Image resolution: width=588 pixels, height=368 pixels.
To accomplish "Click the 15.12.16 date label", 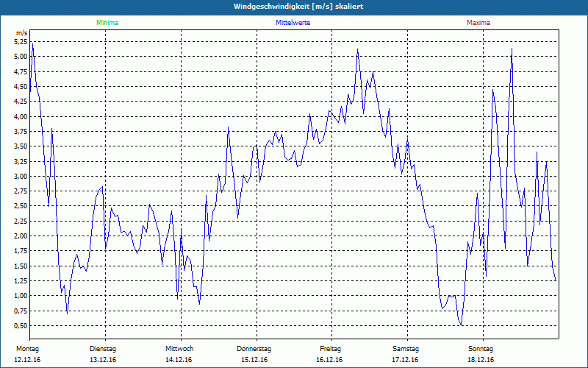I will (x=254, y=360).
